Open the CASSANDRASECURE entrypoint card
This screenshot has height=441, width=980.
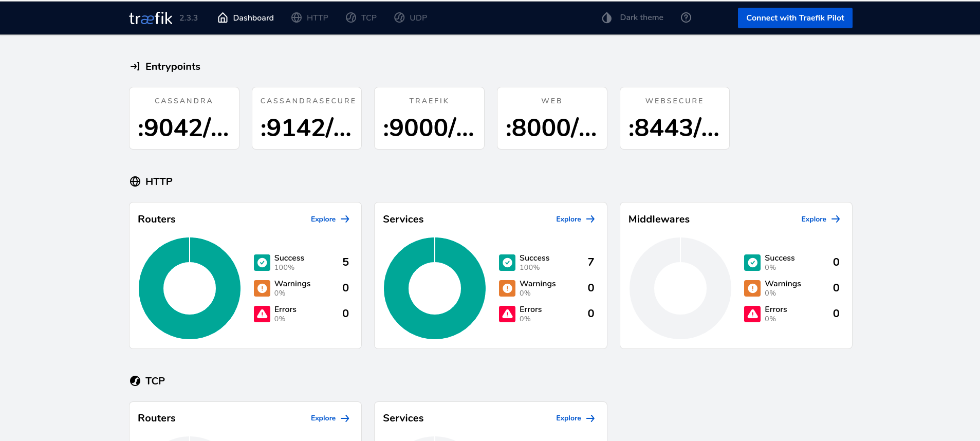(x=307, y=118)
